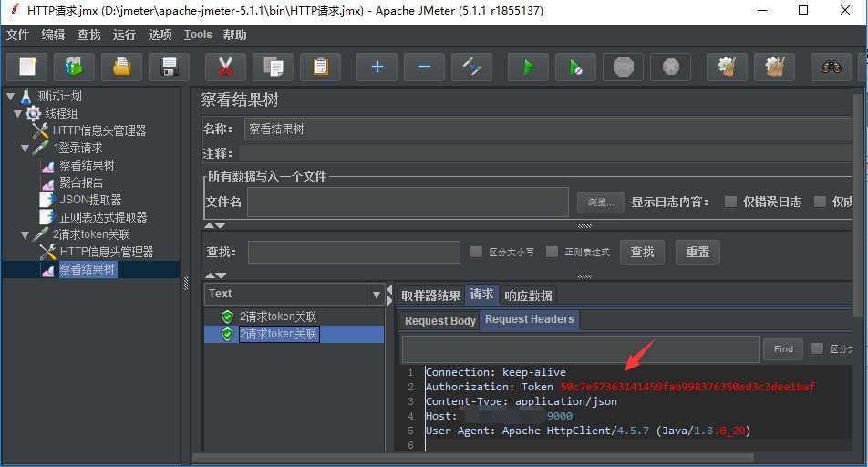Start the test with green play icon
Viewport: 868px width, 467px height.
[x=529, y=67]
